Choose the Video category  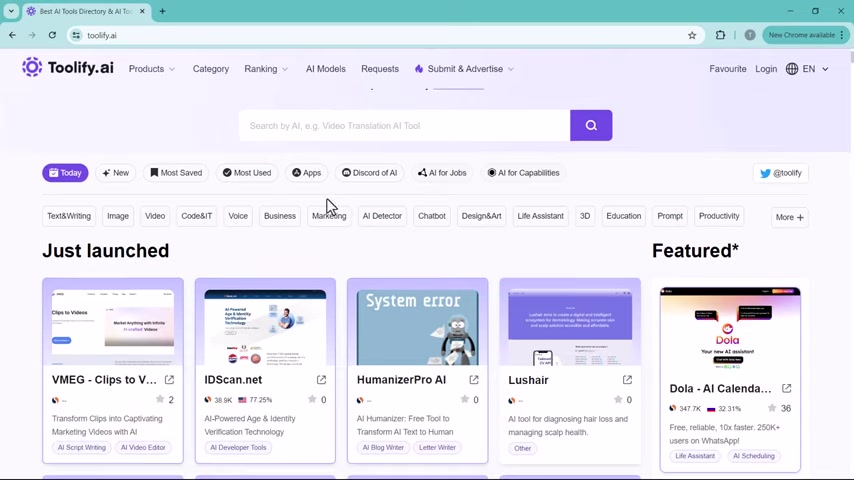coord(155,216)
